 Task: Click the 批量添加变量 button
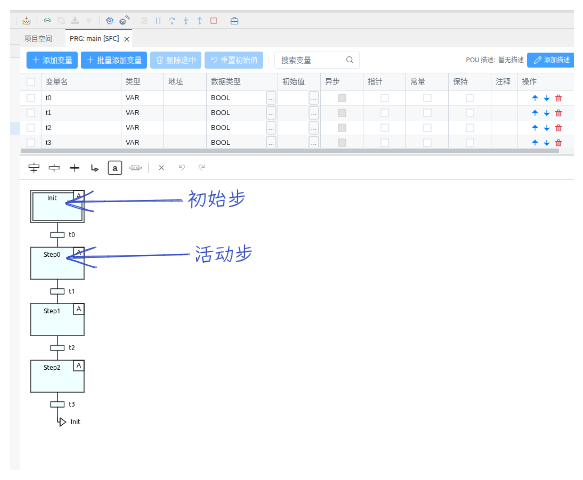point(114,60)
